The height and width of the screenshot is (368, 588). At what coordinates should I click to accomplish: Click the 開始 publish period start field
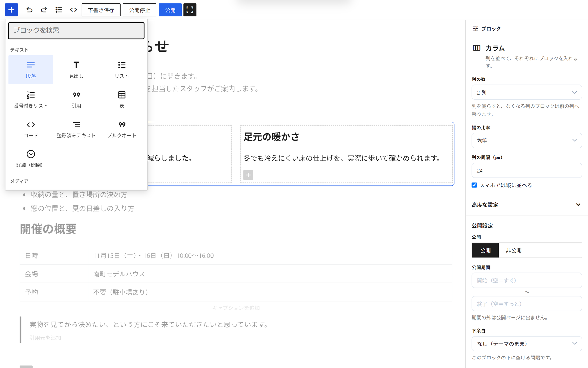pos(527,280)
